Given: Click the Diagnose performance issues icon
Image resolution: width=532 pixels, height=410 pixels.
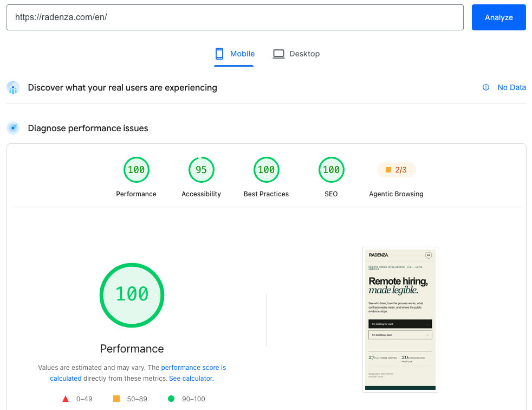Looking at the screenshot, I should 13,128.
